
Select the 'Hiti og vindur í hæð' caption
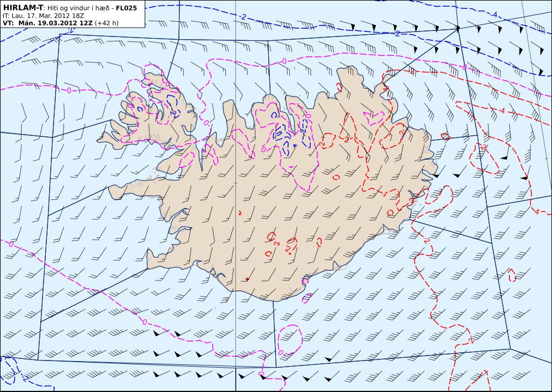(79, 8)
